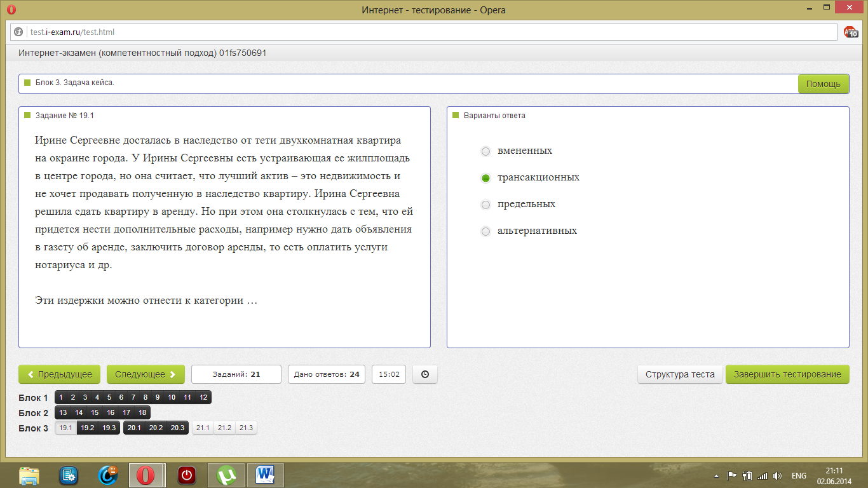Jump to question 13 in Блок 2
This screenshot has height=488, width=868.
(63, 412)
